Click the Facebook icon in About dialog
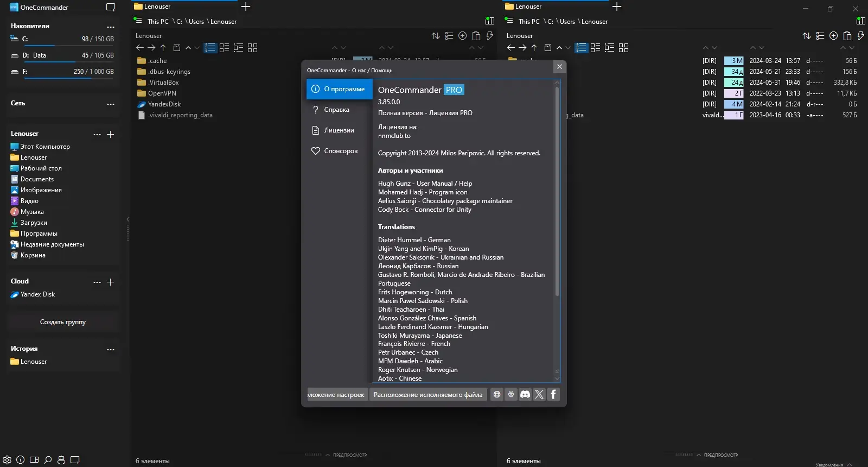 click(x=553, y=394)
